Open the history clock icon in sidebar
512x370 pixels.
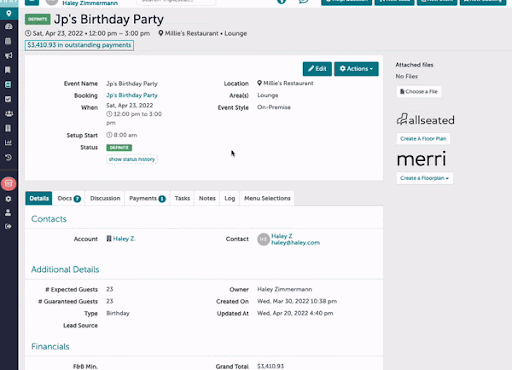(8, 157)
